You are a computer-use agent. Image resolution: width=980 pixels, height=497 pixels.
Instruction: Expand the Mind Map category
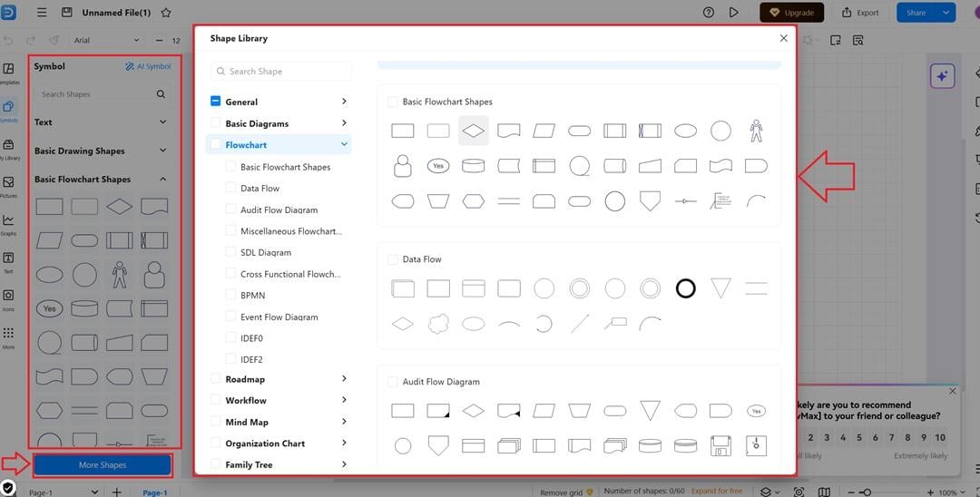pos(344,422)
